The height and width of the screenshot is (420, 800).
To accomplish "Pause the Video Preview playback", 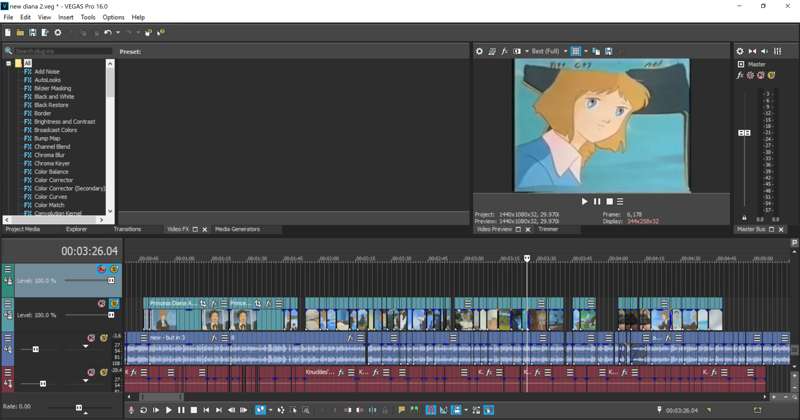I will (x=597, y=202).
